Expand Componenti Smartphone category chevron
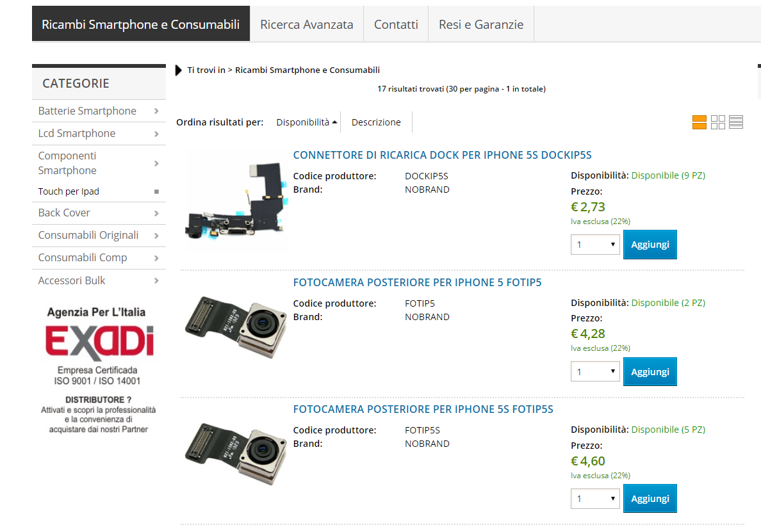Viewport: 761px width, 532px height. point(156,163)
